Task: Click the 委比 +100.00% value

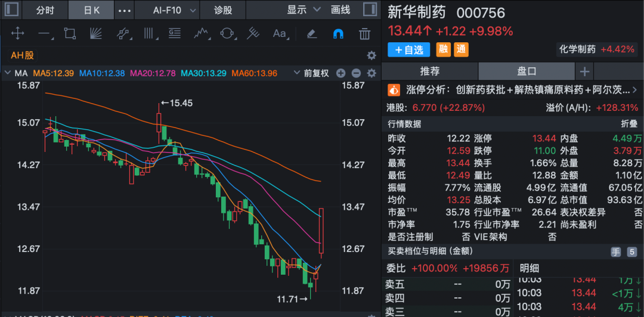Action: click(x=434, y=269)
